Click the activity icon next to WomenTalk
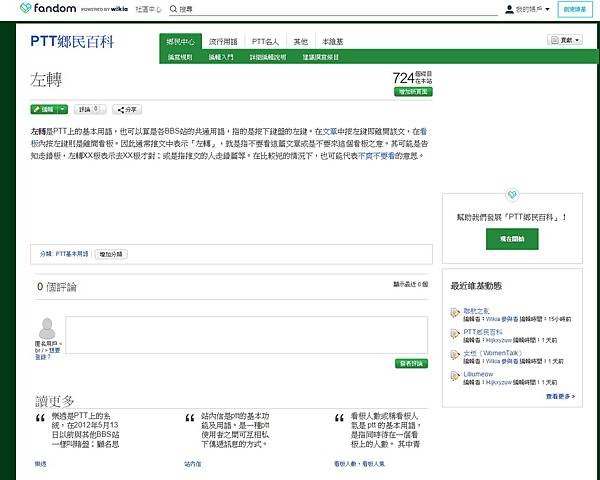The width and height of the screenshot is (600, 480). click(455, 355)
